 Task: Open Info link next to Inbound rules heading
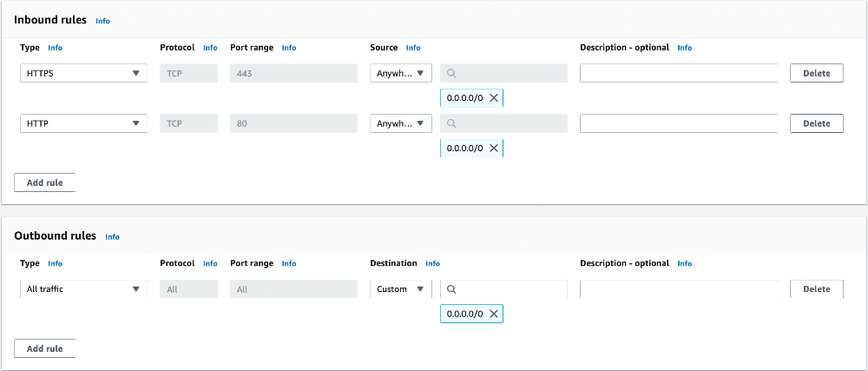tap(102, 21)
